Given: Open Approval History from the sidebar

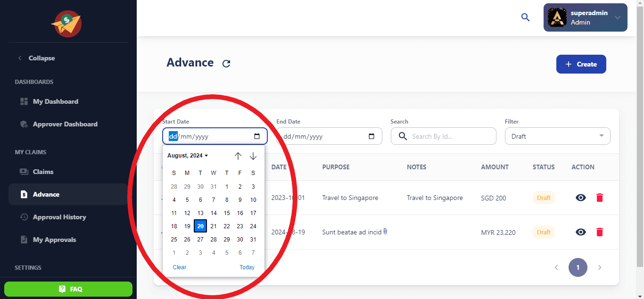Looking at the screenshot, I should pos(59,217).
